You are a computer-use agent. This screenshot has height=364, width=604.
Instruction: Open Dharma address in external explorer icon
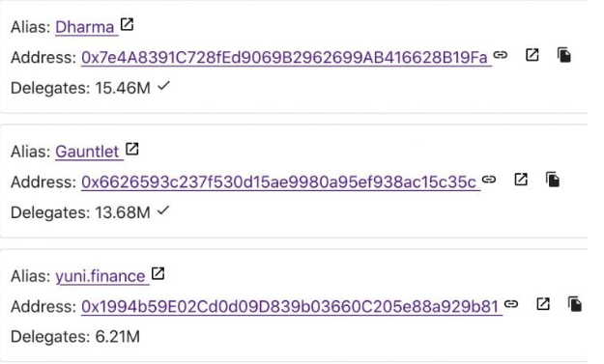[x=532, y=55]
